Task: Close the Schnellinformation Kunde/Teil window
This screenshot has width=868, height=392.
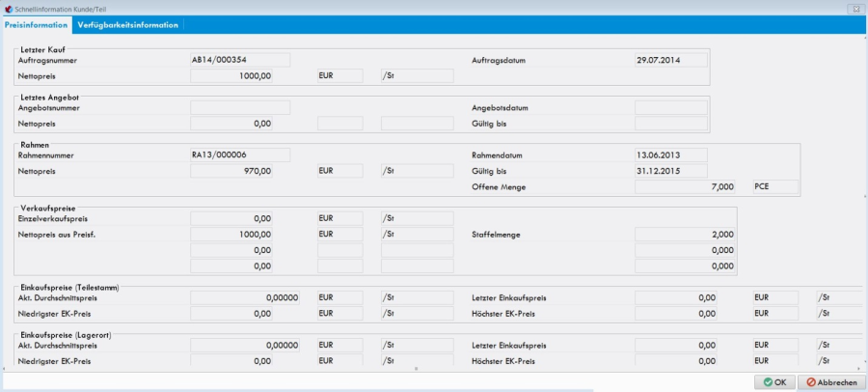Action: [x=855, y=8]
